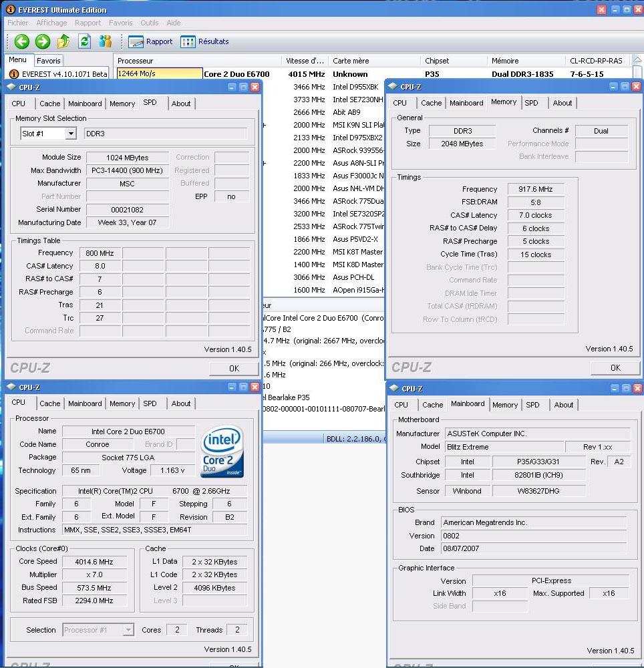Open the Résultats toolbar button
Image resolution: width=644 pixels, height=668 pixels.
click(x=205, y=41)
